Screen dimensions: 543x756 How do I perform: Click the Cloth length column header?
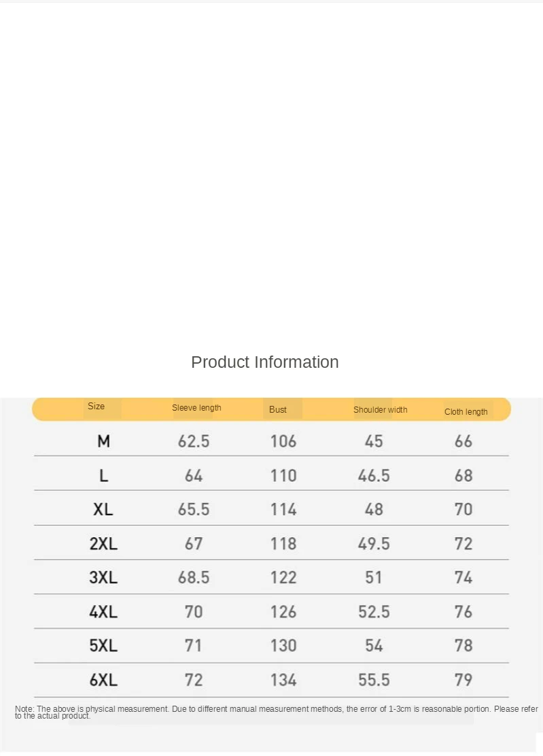pyautogui.click(x=466, y=412)
